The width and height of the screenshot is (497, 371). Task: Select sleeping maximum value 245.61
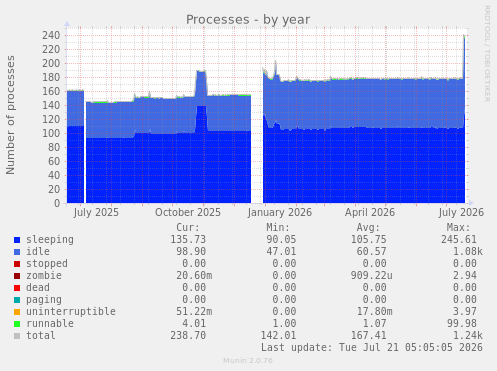[x=459, y=240]
